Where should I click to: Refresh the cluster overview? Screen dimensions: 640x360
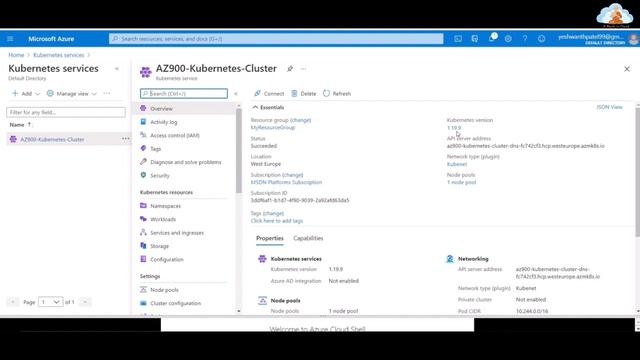pyautogui.click(x=337, y=93)
